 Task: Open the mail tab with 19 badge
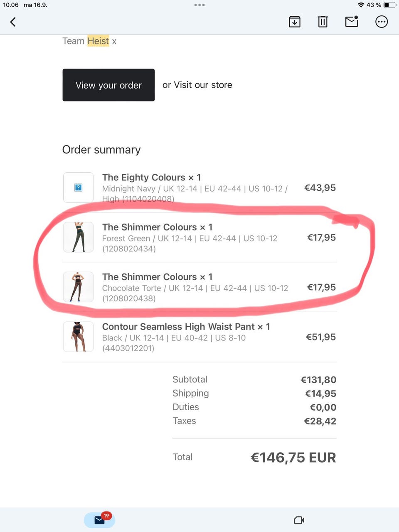[x=100, y=520]
